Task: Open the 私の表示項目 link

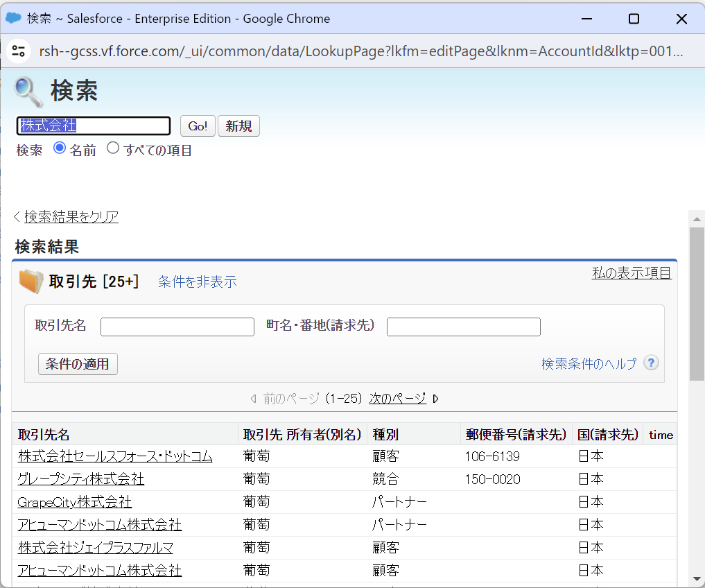Action: (632, 273)
